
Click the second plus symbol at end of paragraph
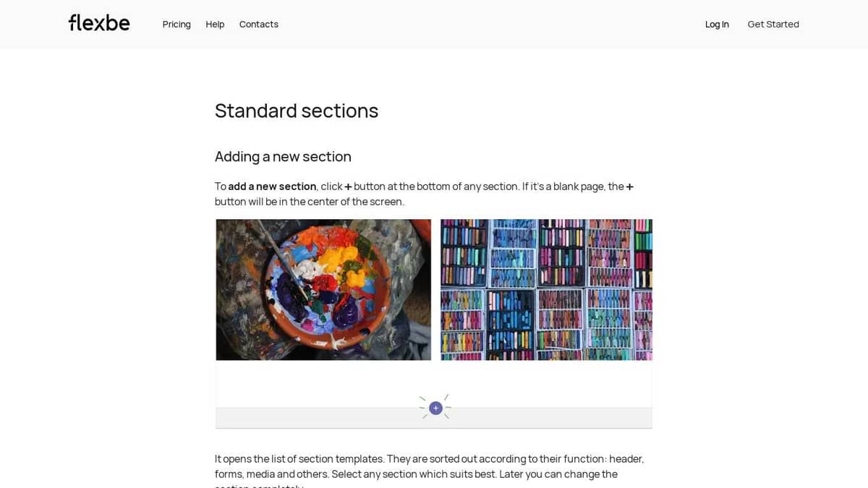pyautogui.click(x=629, y=186)
